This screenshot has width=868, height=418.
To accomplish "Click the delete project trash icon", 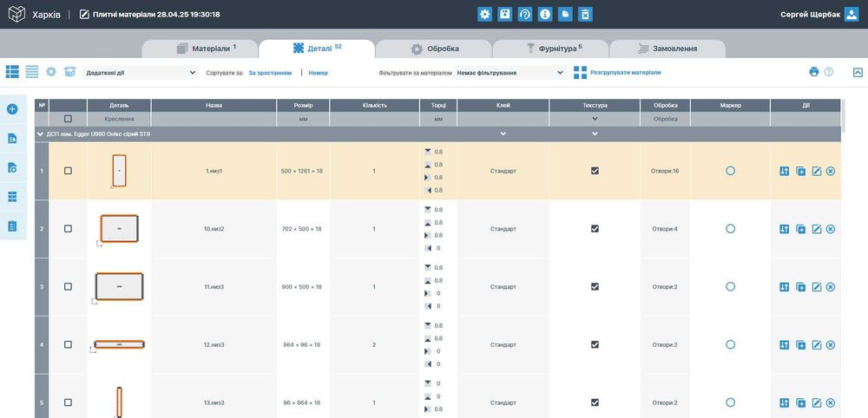I will point(585,15).
